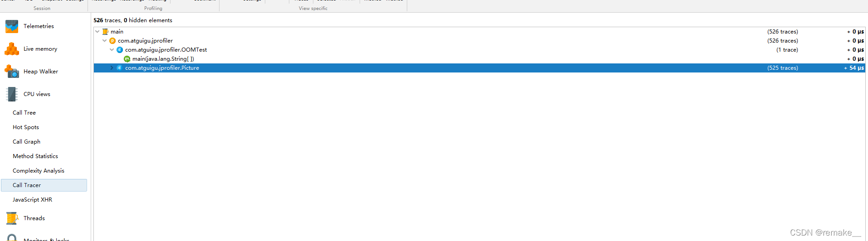The image size is (868, 241).
Task: Open the CPU views label
Action: coord(37,94)
